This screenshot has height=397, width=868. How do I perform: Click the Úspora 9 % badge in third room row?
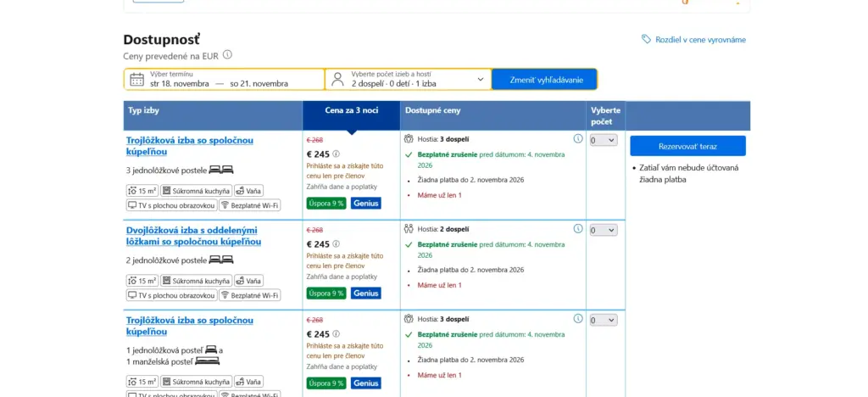(x=326, y=383)
